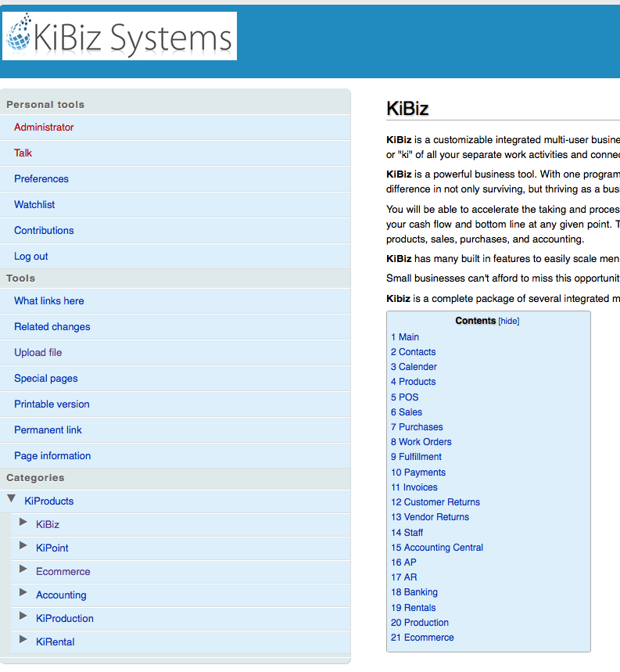620x672 pixels.
Task: Jump to section 15 Accounting Central
Action: [x=437, y=548]
